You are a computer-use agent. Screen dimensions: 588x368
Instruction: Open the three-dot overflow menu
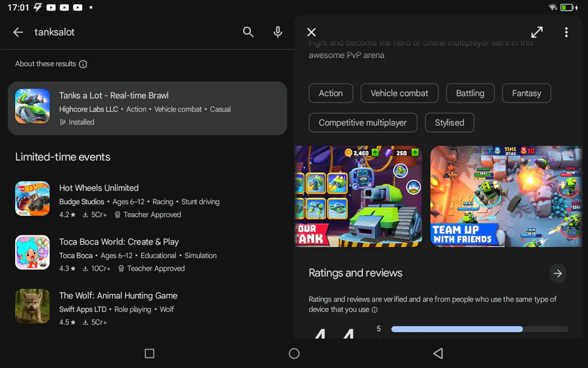coord(566,32)
